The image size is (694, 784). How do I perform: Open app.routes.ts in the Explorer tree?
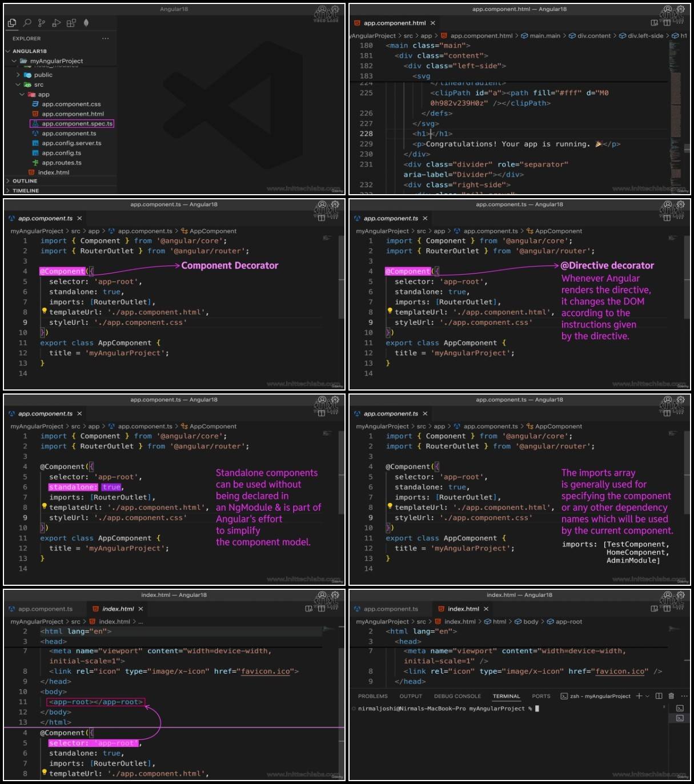pyautogui.click(x=61, y=162)
